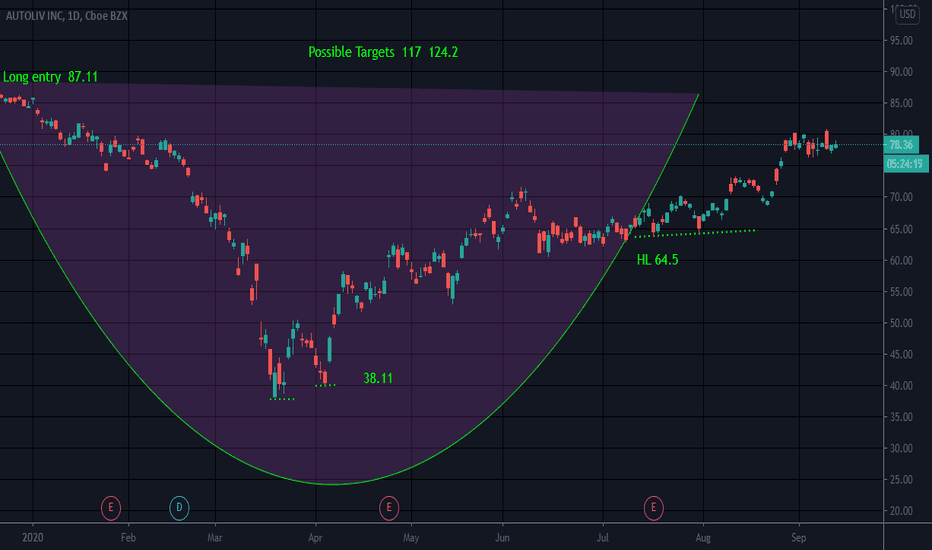Select the AUTOLIV INC, 1D, Cboe BZX title
The image size is (932, 550).
tap(67, 16)
